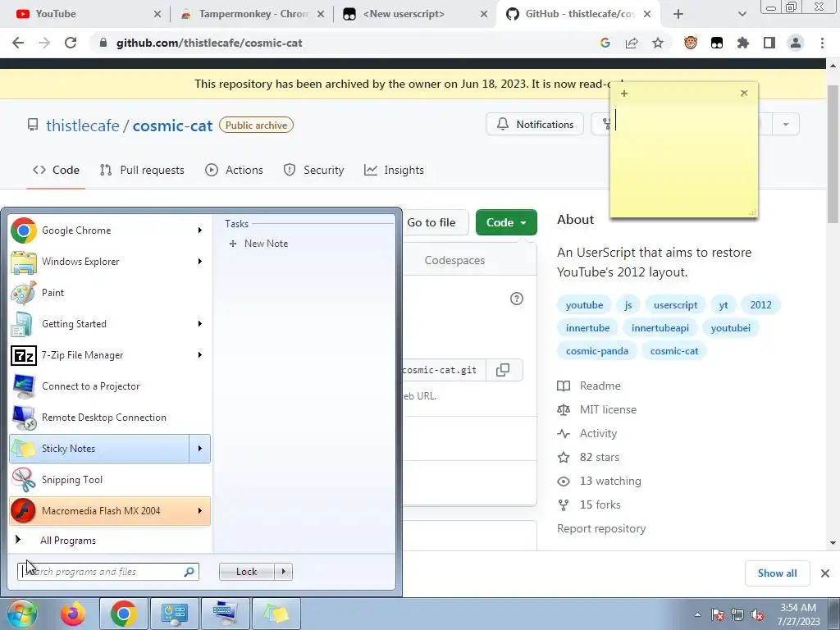Expand the Windows Explorer submenu arrow
This screenshot has height=630, width=840.
[x=200, y=262]
